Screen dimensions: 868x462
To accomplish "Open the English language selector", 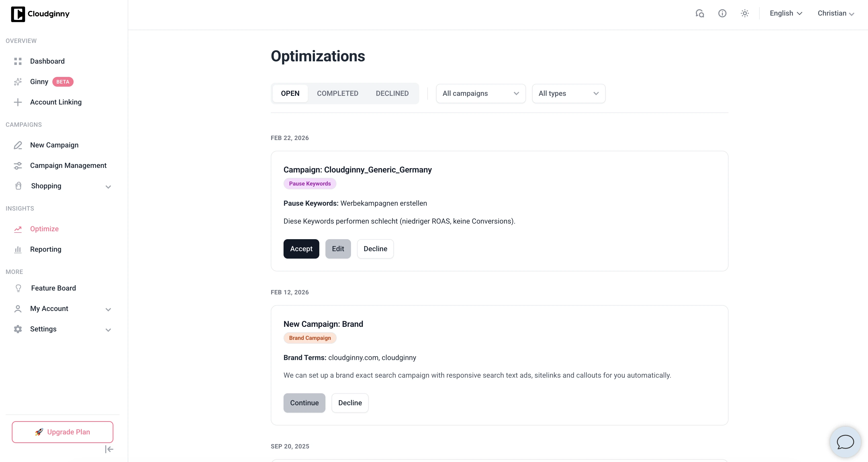I will click(786, 14).
